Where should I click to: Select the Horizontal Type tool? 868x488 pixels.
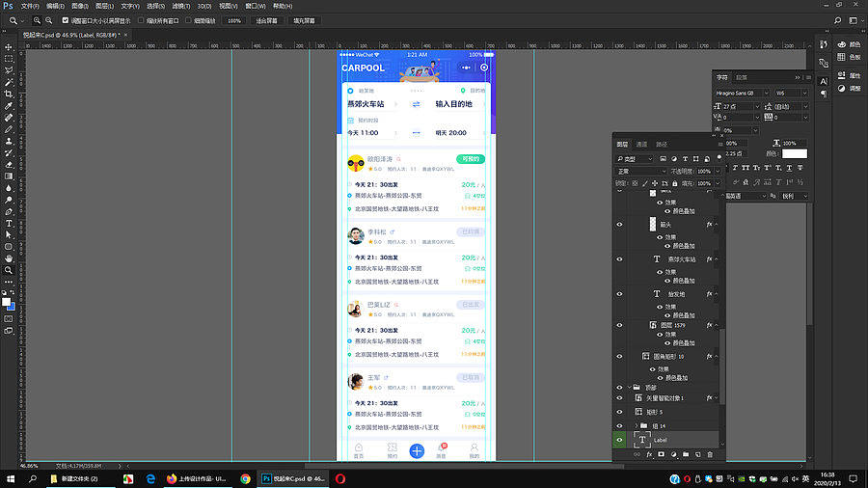[x=9, y=224]
